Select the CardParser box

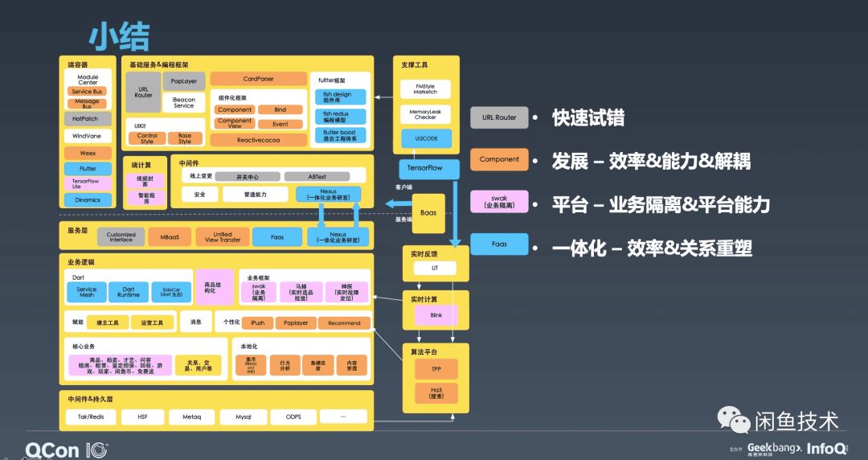click(258, 80)
